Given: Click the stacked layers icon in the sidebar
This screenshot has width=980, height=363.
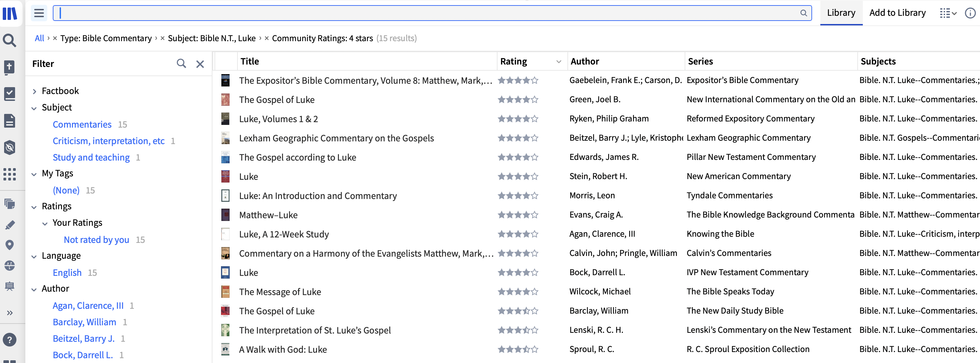Looking at the screenshot, I should click(x=10, y=204).
